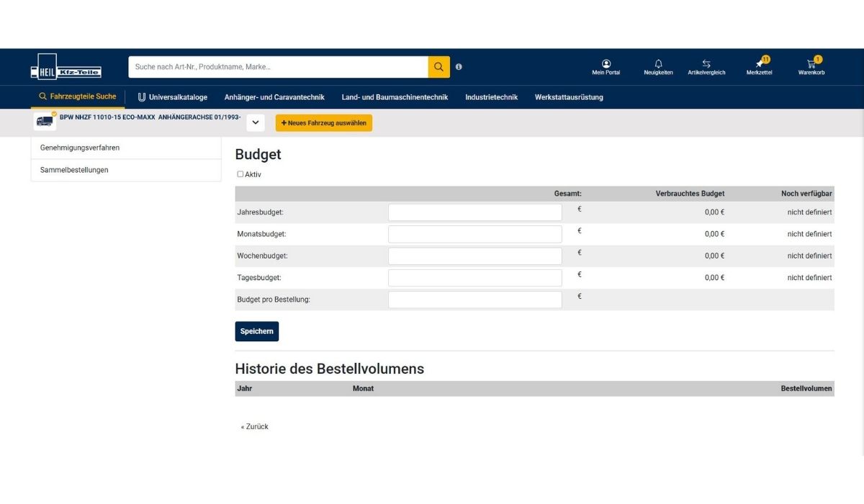Open Mein Portal user icon
Image resolution: width=864 pixels, height=504 pixels.
[x=606, y=64]
